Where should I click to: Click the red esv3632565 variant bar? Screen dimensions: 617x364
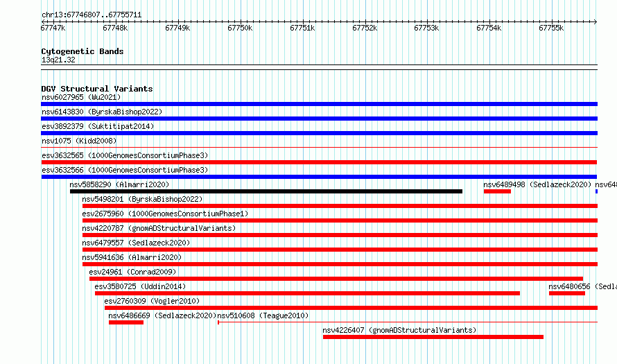pyautogui.click(x=319, y=162)
